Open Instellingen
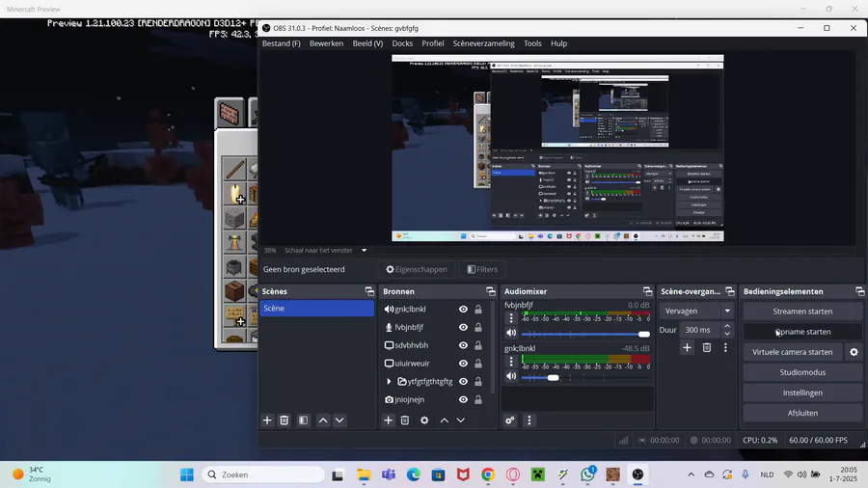868x488 pixels. point(802,393)
